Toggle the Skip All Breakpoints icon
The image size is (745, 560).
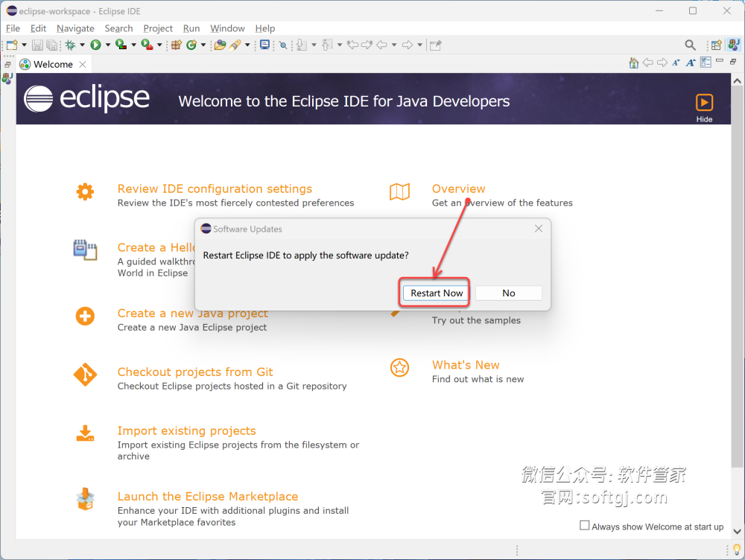[283, 45]
